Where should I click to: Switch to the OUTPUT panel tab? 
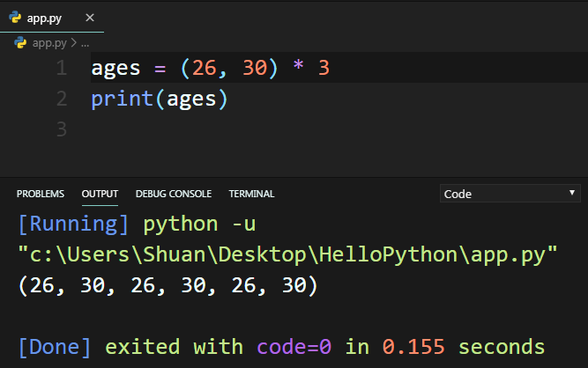[x=100, y=194]
